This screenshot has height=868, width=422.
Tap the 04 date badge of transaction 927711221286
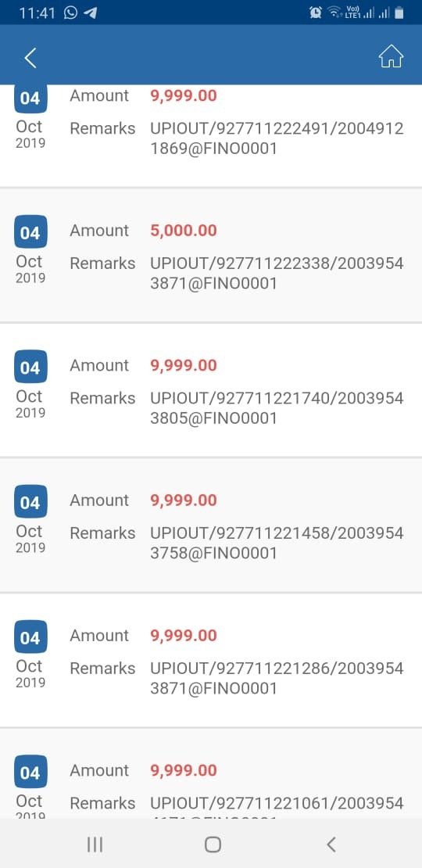(x=30, y=637)
